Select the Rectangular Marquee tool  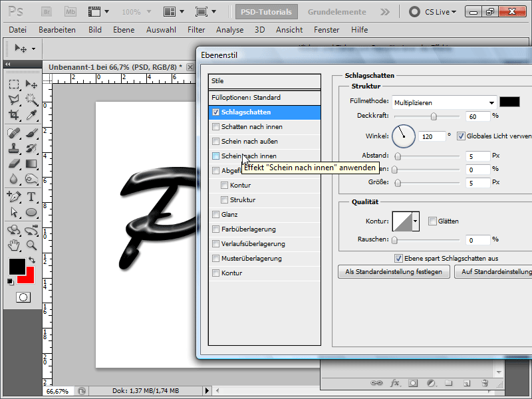13,84
